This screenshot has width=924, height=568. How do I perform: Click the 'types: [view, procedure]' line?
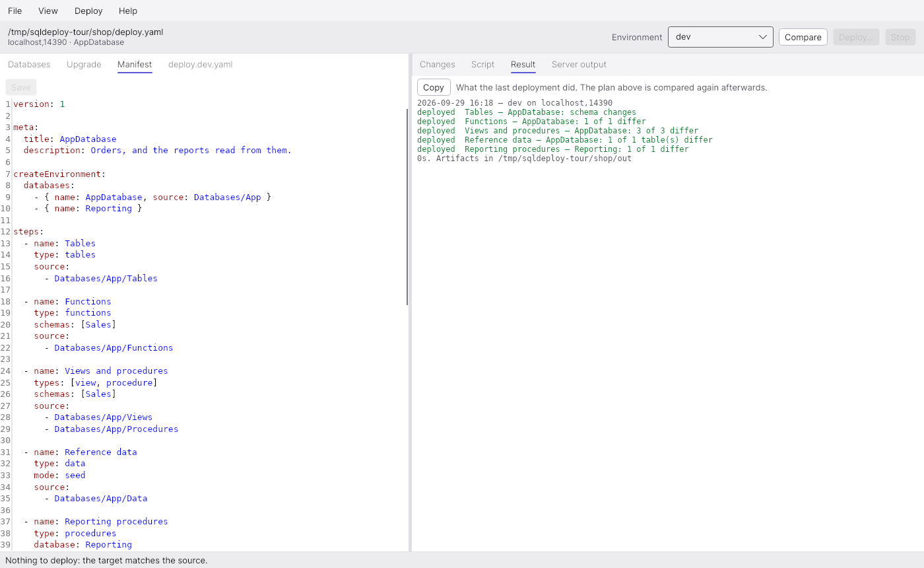[96, 383]
